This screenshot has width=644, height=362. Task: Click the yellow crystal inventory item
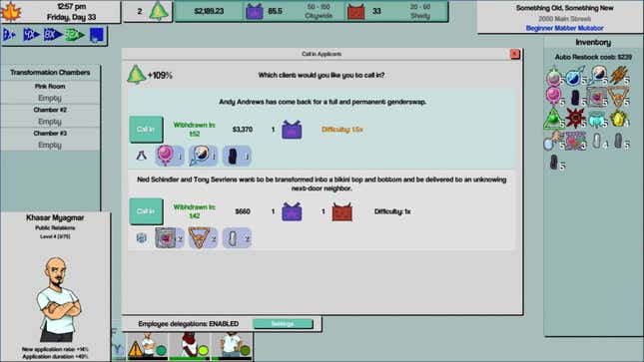(618, 119)
